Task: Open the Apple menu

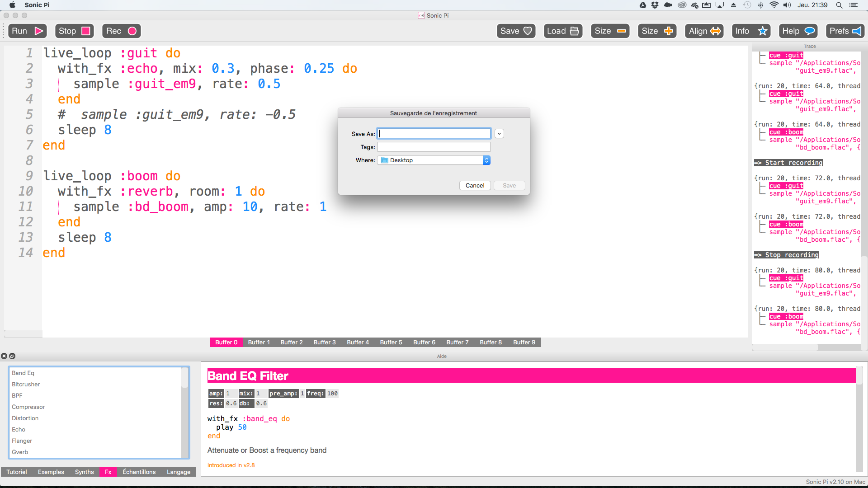Action: coord(12,5)
